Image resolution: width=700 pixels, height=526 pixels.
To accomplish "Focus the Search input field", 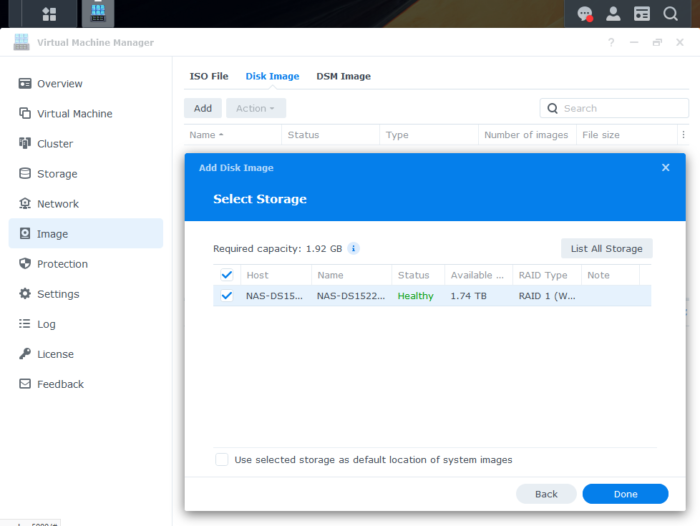I will pos(614,109).
